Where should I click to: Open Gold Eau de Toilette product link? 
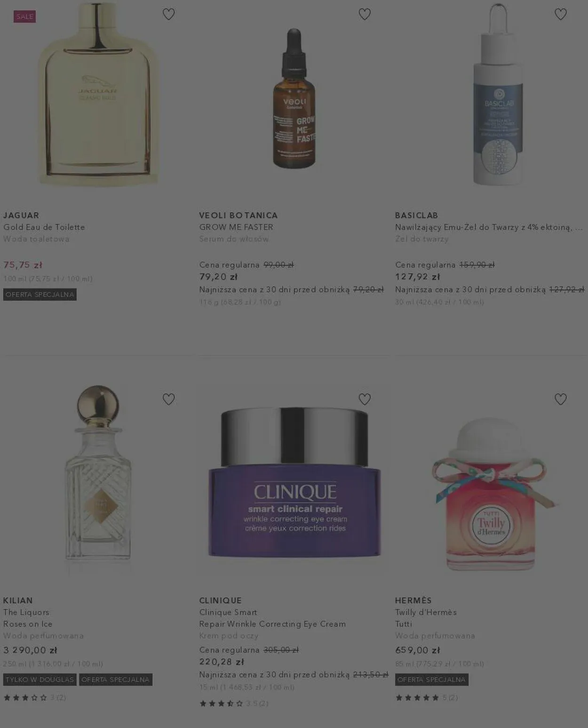(x=44, y=227)
